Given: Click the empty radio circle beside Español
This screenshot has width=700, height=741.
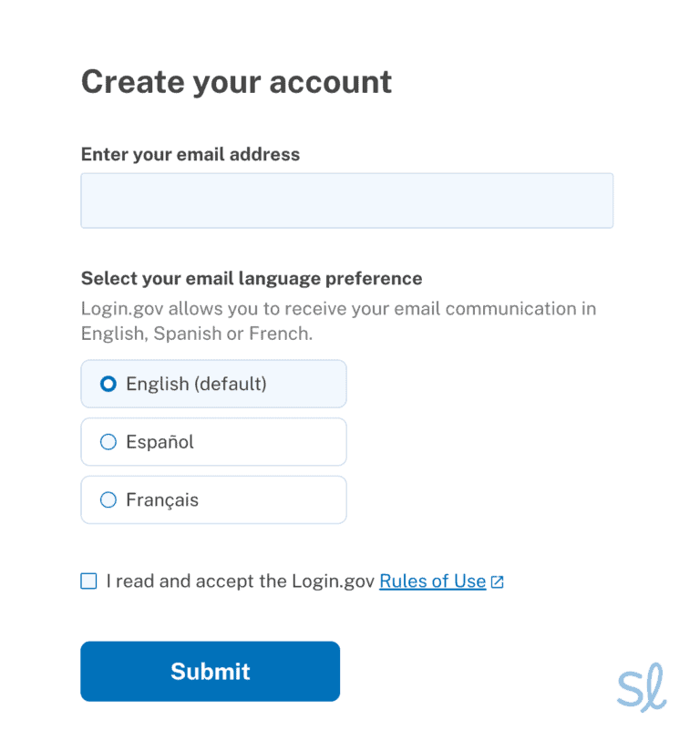Looking at the screenshot, I should coord(108,442).
